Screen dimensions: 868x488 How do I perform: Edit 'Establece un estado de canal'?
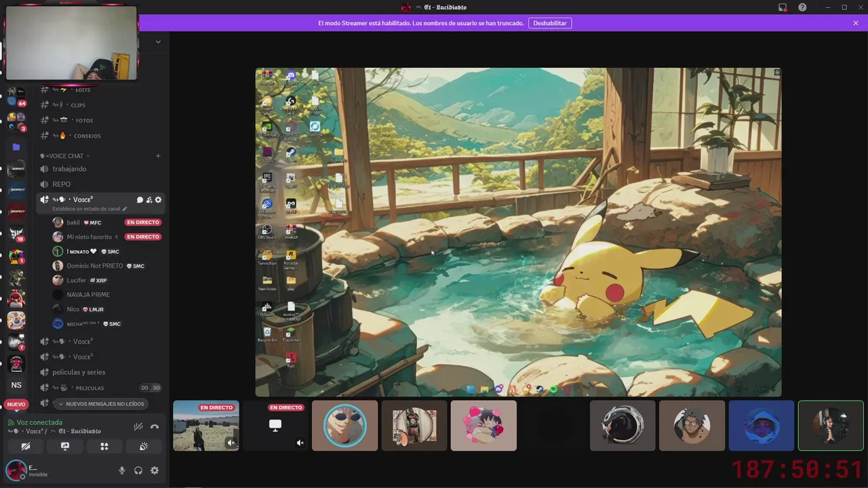pos(90,209)
